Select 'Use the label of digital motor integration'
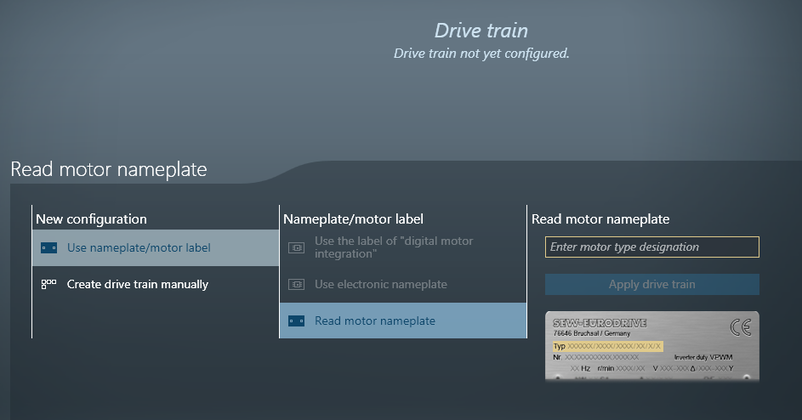 click(393, 248)
